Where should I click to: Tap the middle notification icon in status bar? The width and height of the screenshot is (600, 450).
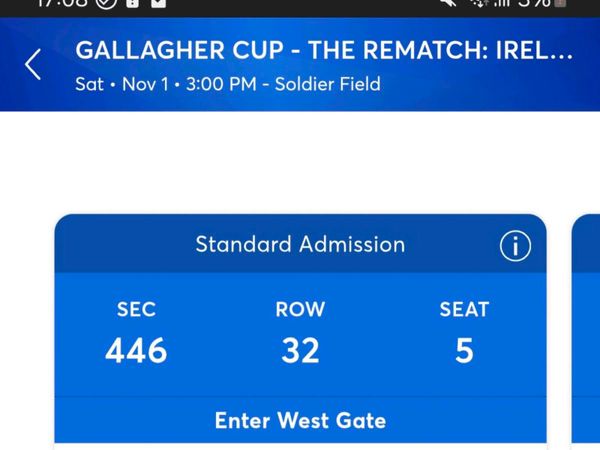coord(133,4)
